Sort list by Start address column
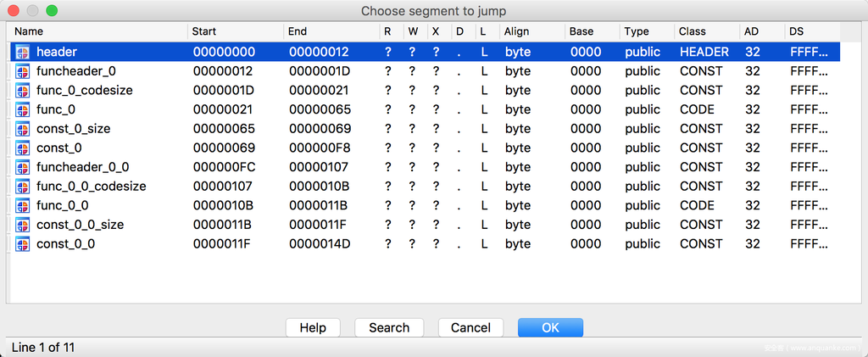 [234, 31]
